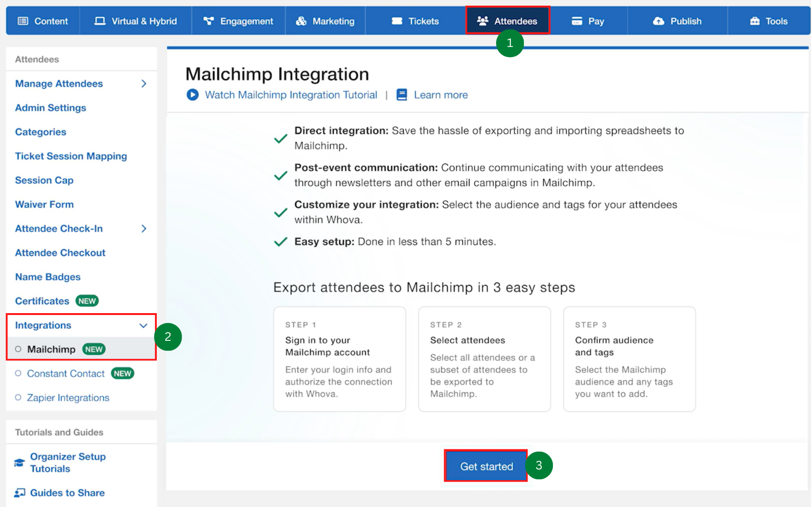The image size is (812, 507).
Task: Select the Virtual & Hybrid laptop icon
Action: click(99, 21)
